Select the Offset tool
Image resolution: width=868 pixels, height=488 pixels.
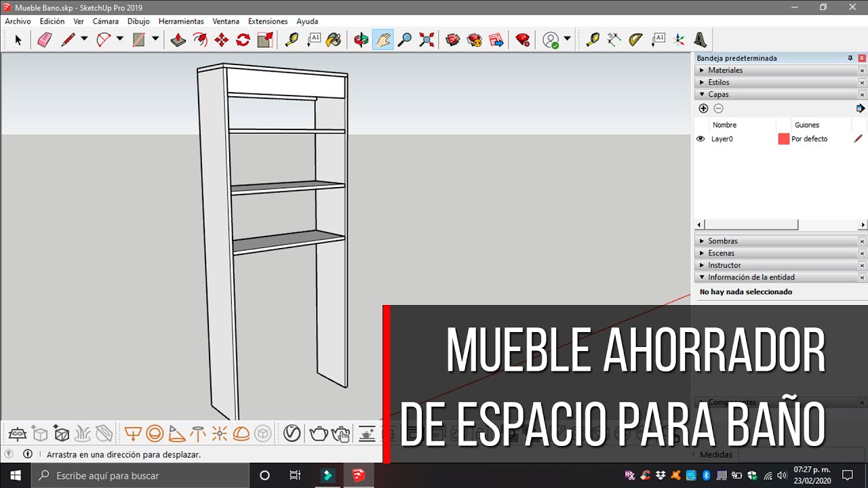click(200, 40)
